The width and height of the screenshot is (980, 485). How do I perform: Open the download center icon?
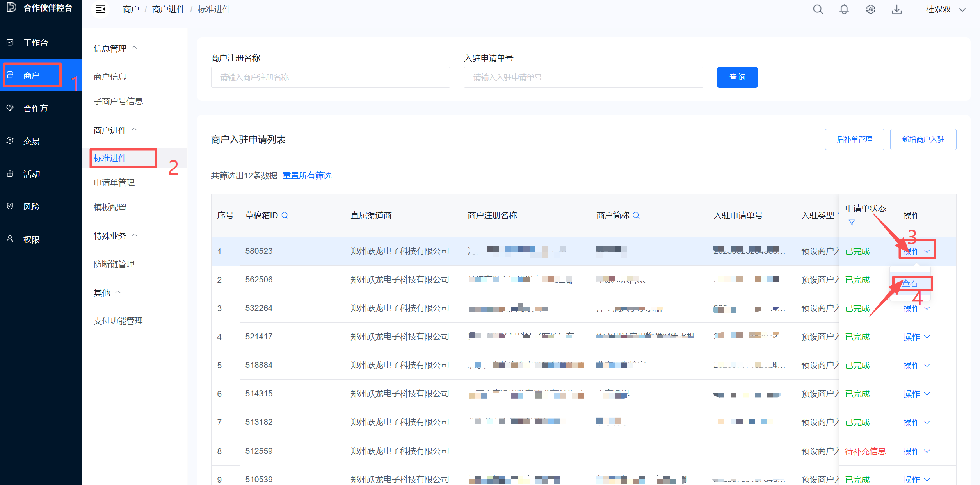pyautogui.click(x=897, y=9)
